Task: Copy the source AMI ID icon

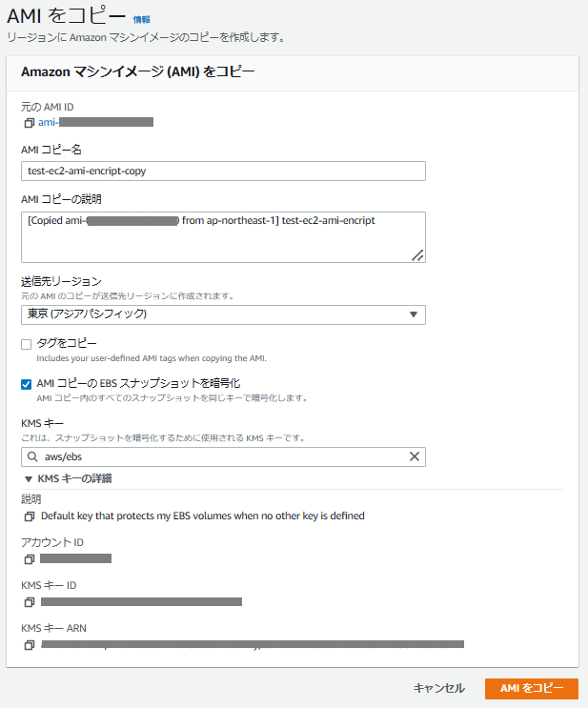Action: (30, 122)
